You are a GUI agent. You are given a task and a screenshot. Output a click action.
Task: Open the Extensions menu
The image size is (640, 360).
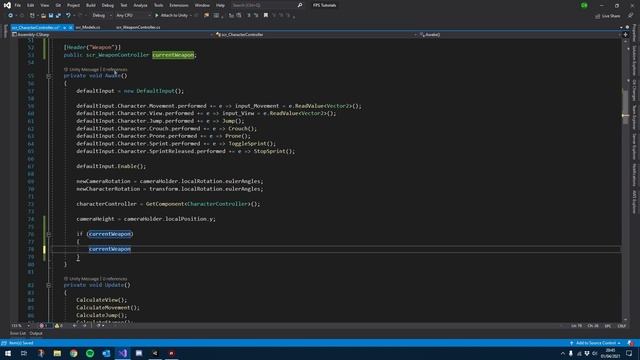[179, 5]
